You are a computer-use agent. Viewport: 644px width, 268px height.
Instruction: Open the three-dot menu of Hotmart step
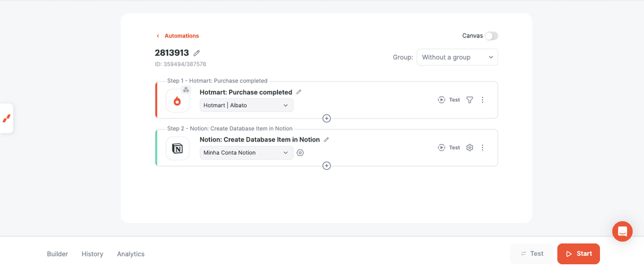pyautogui.click(x=482, y=100)
